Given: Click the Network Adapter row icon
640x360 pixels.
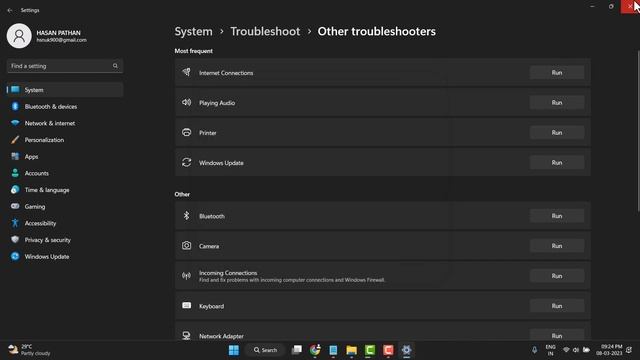Looking at the screenshot, I should click(187, 336).
